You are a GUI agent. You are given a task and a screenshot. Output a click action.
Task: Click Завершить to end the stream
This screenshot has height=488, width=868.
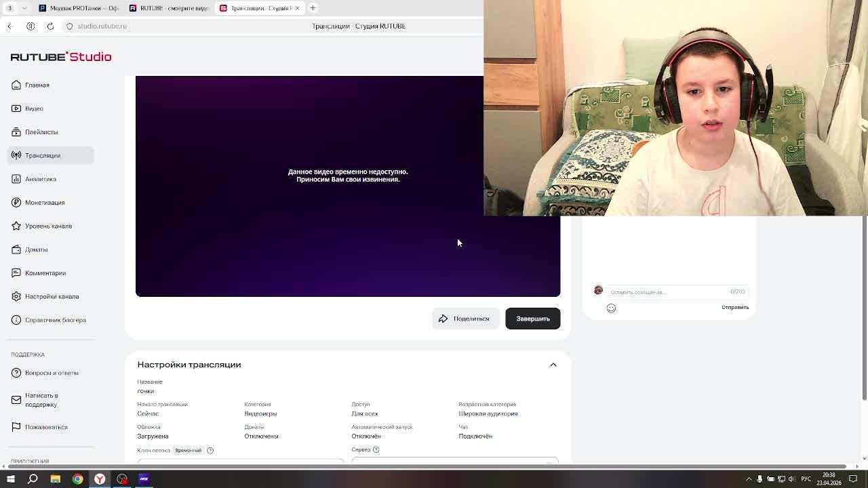[533, 319]
